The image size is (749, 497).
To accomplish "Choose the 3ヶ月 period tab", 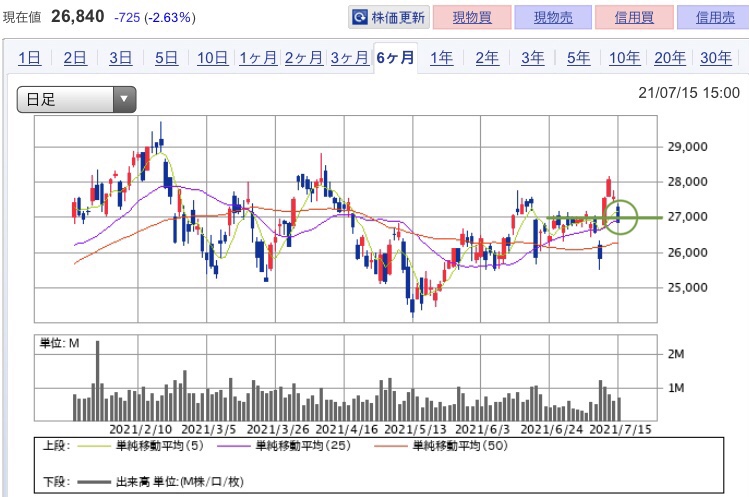I will coord(349,58).
